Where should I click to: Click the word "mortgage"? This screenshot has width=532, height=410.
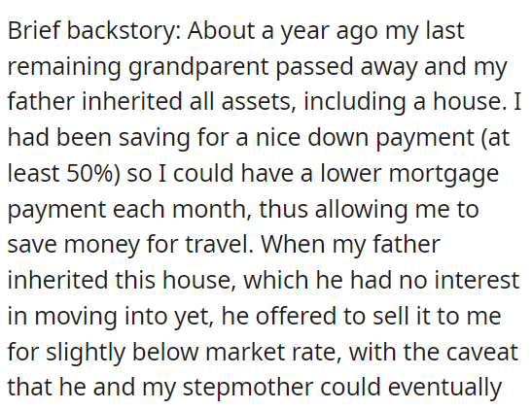tap(443, 174)
